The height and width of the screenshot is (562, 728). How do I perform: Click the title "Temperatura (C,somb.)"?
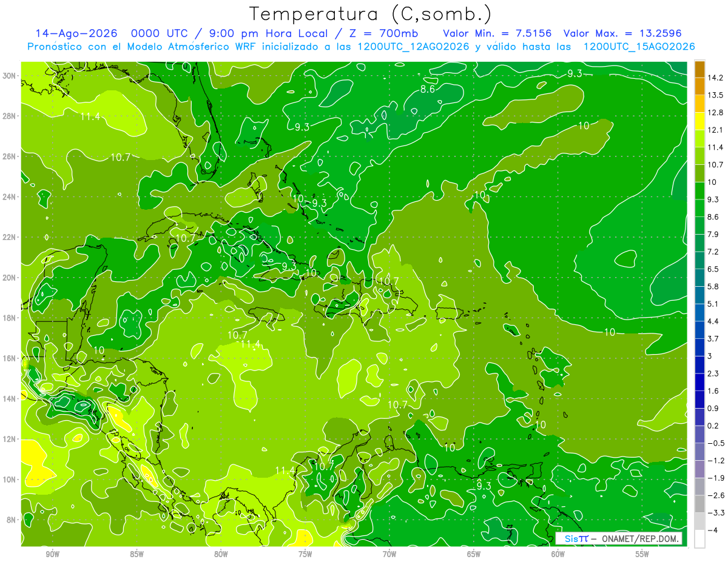[371, 14]
